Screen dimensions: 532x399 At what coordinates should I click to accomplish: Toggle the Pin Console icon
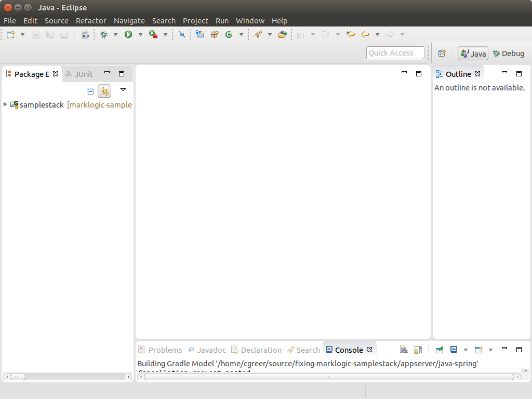click(x=440, y=350)
